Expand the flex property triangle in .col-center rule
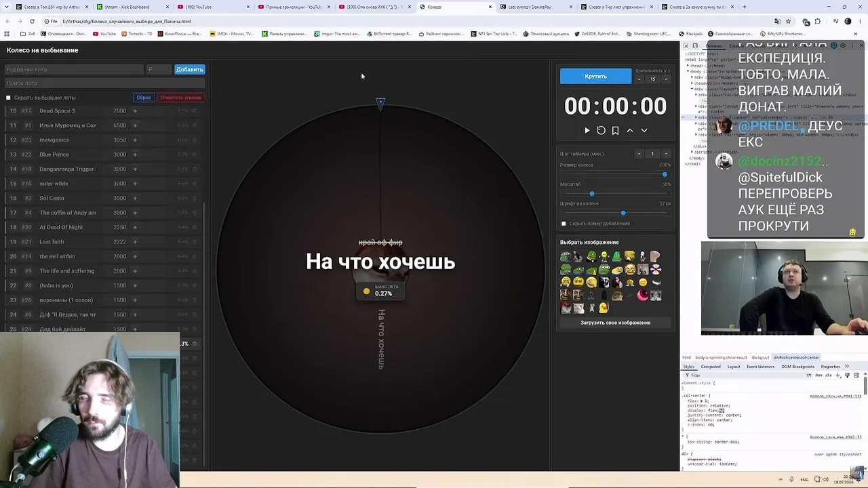Screen dimensions: 868x488 point(701,401)
